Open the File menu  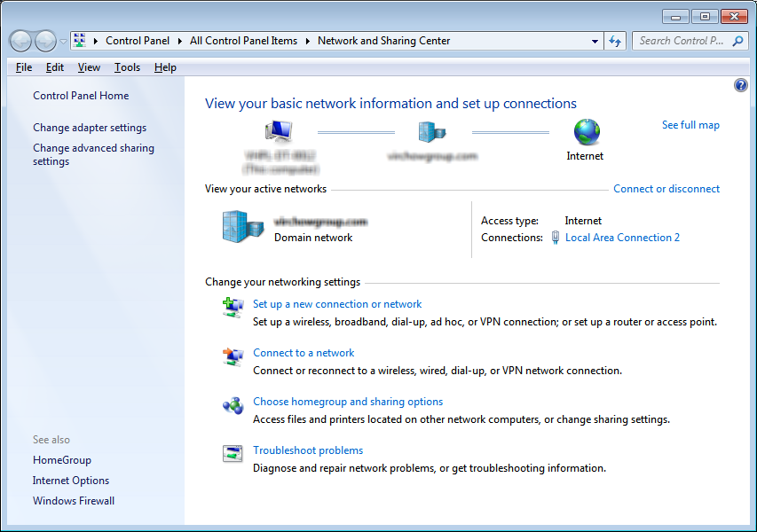(x=24, y=67)
